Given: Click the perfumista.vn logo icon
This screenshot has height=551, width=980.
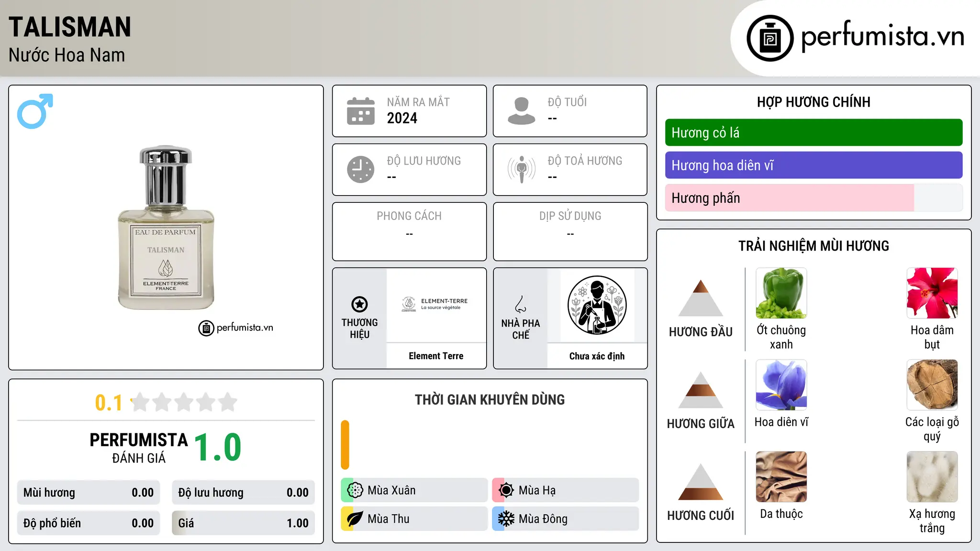Looking at the screenshot, I should (770, 38).
